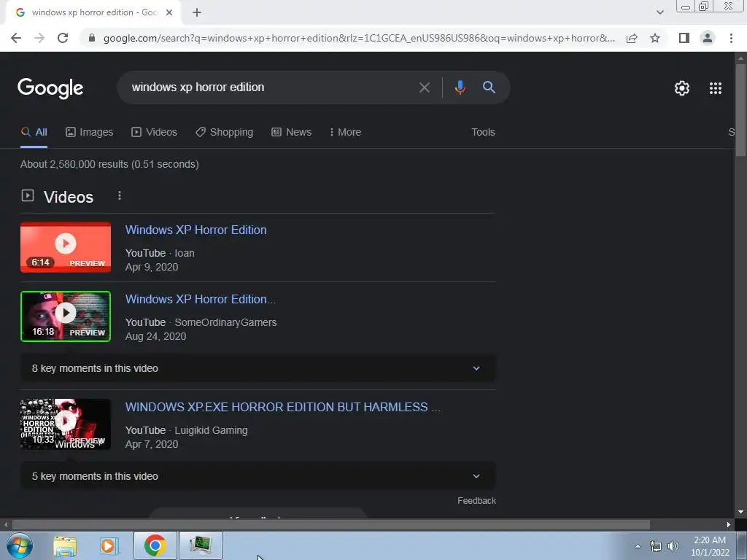
Task: Go to Google homepage via logo
Action: (x=50, y=88)
